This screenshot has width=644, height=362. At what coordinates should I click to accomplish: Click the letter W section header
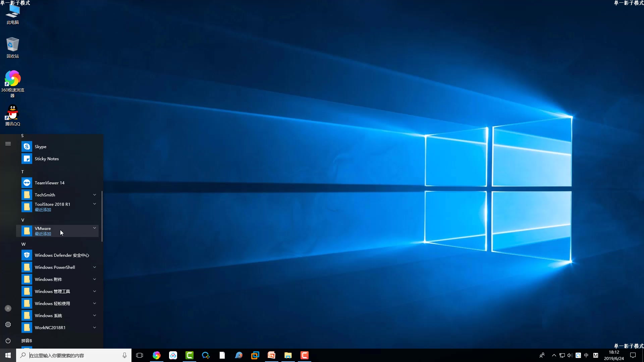click(x=23, y=244)
